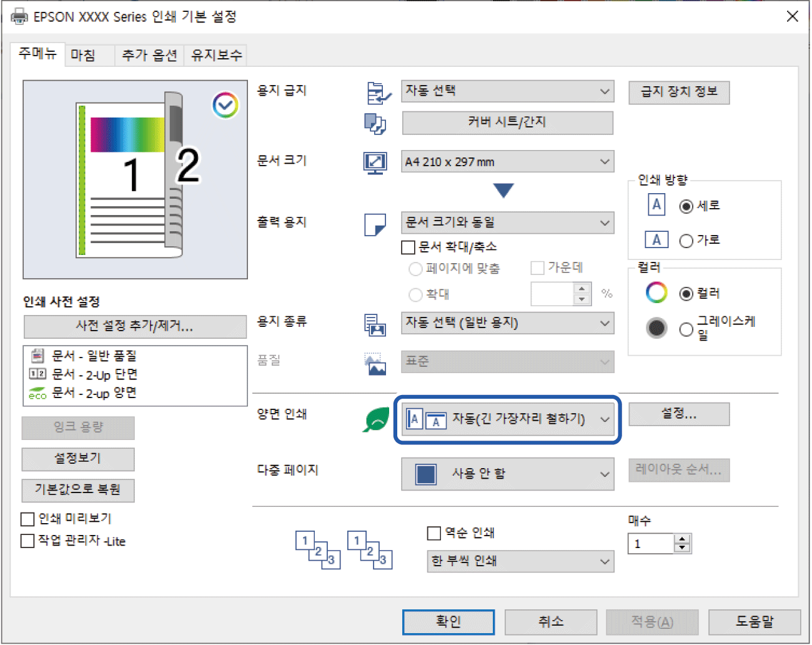Viewport: 812px width, 645px height.
Task: Open the 양면 인쇄 duplex printing dropdown
Action: point(507,419)
